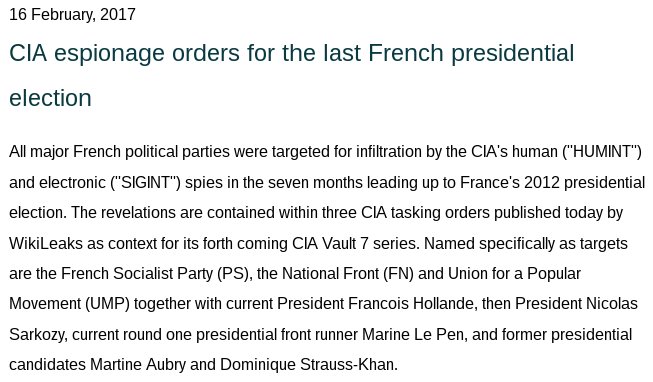Click the "Movement (UMP)" text
The height and width of the screenshot is (382, 653).
click(x=70, y=304)
